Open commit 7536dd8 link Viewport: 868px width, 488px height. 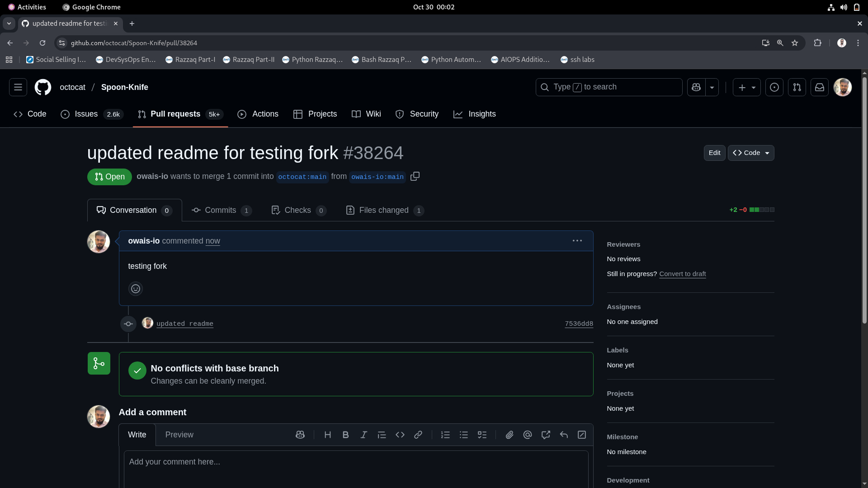pyautogui.click(x=579, y=324)
